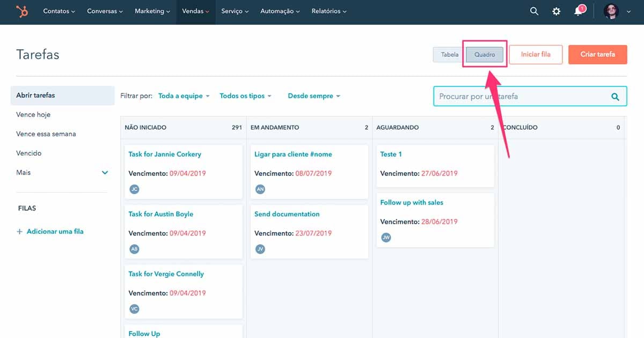Open the Desde sempre date filter
This screenshot has width=644, height=338.
314,96
